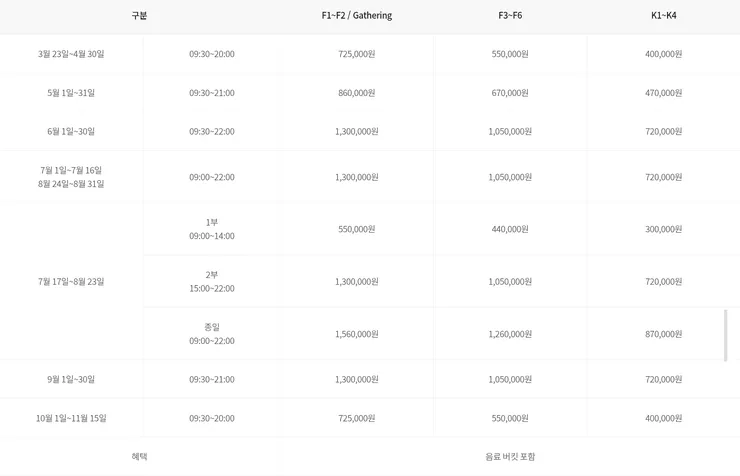The image size is (740, 476).
Task: Click the 음료 버킷 포함 benefit text
Action: click(x=510, y=457)
